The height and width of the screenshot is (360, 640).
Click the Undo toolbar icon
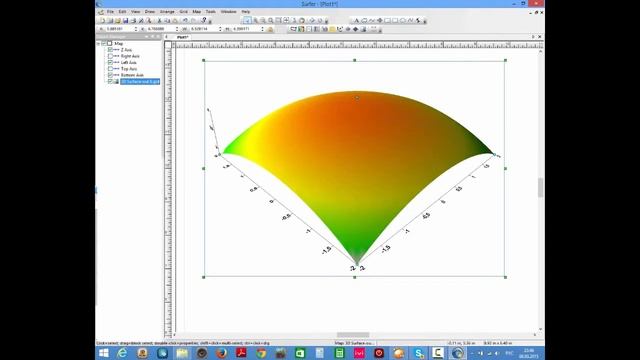click(x=186, y=20)
